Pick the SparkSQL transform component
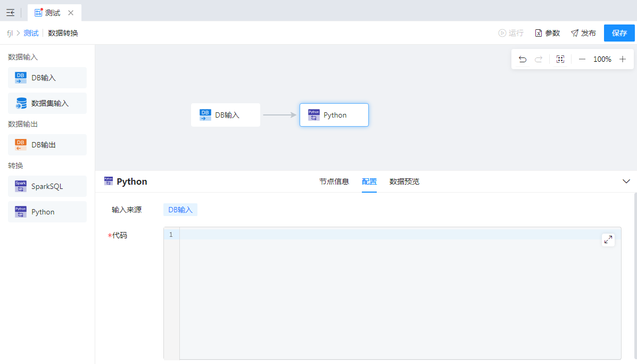The height and width of the screenshot is (364, 637). pyautogui.click(x=47, y=186)
